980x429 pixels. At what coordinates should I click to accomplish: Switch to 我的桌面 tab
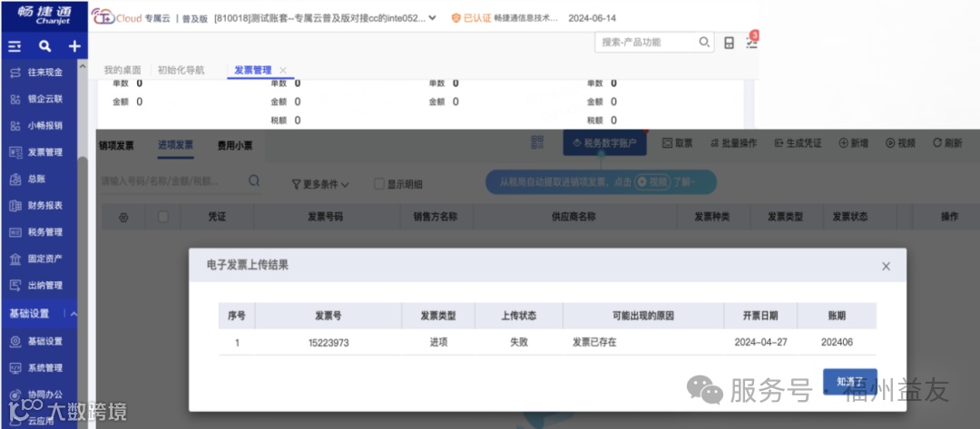122,70
